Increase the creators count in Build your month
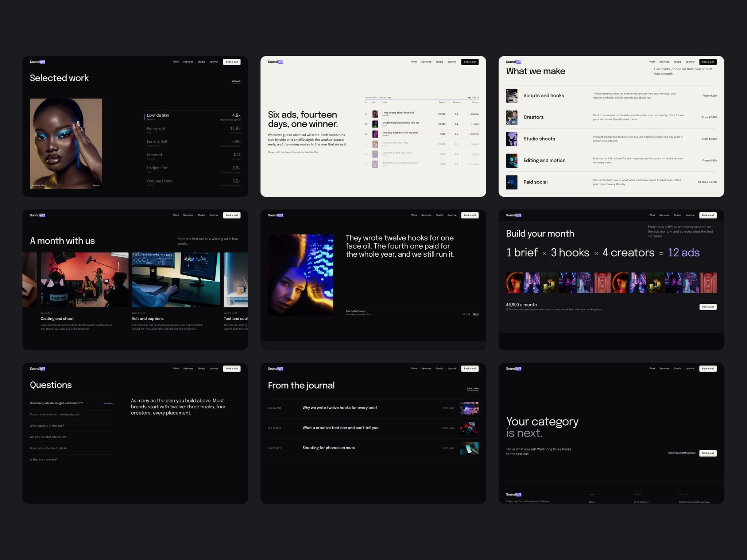The width and height of the screenshot is (747, 560). click(612, 263)
